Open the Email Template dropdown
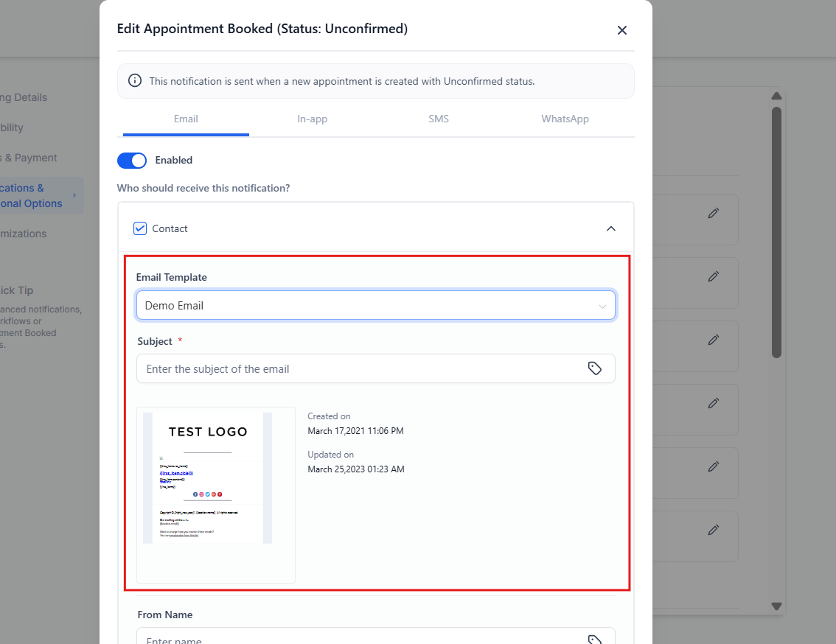 [x=375, y=305]
